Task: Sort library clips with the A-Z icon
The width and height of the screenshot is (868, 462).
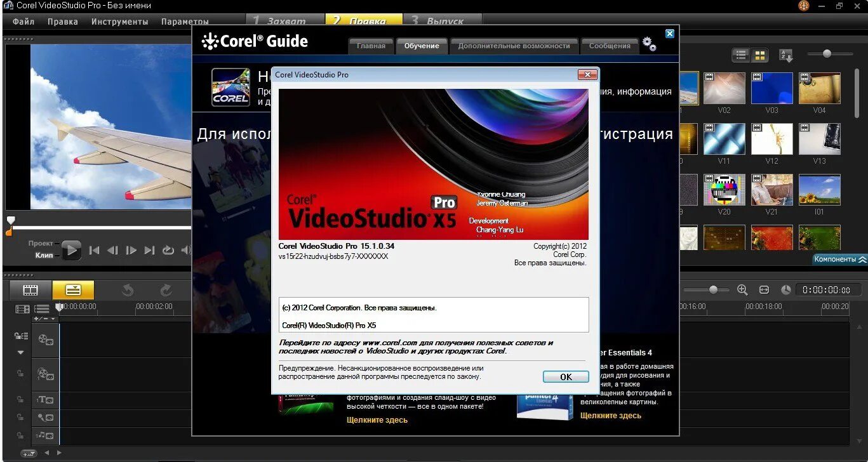Action: [x=786, y=55]
